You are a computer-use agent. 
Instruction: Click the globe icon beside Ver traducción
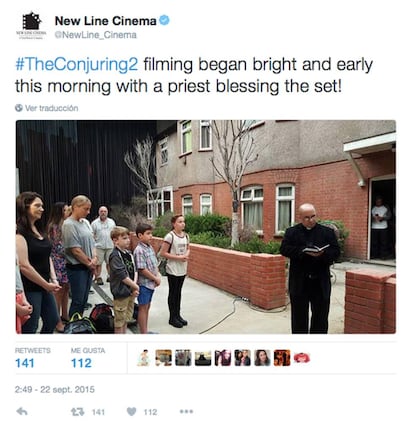click(19, 108)
